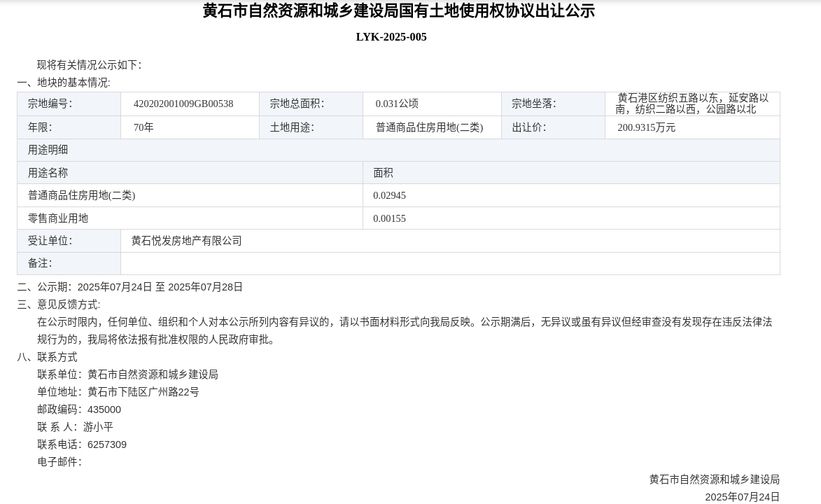
Task: Click the page title 黄石市自然资源和城乡建设局国有土地使用权协议出让公示
Action: (x=398, y=11)
